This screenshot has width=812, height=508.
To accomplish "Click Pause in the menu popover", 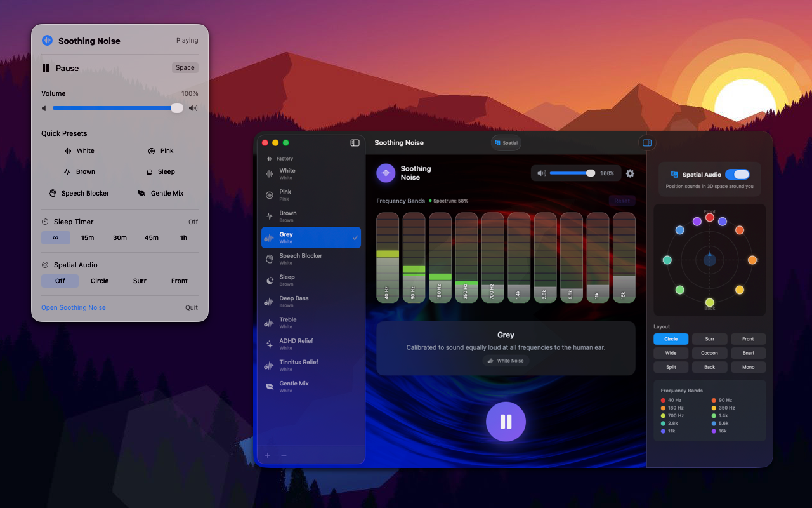I will click(120, 68).
